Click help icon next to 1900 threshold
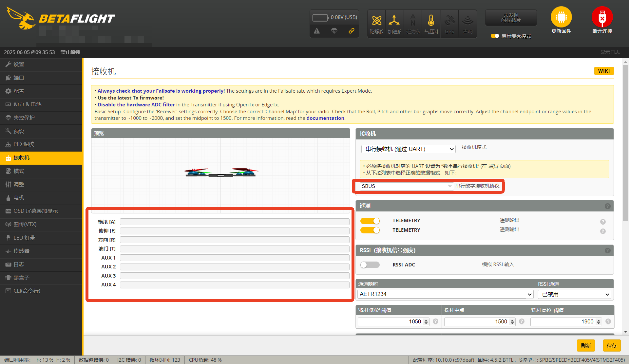Viewport: 629px width, 364px height. [608, 321]
